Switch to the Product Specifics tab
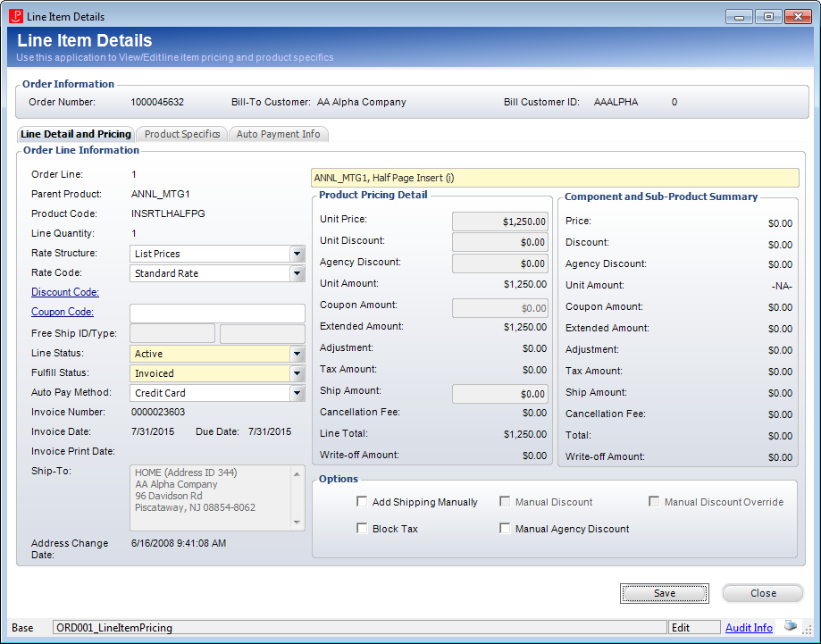The height and width of the screenshot is (644, 821). click(182, 134)
